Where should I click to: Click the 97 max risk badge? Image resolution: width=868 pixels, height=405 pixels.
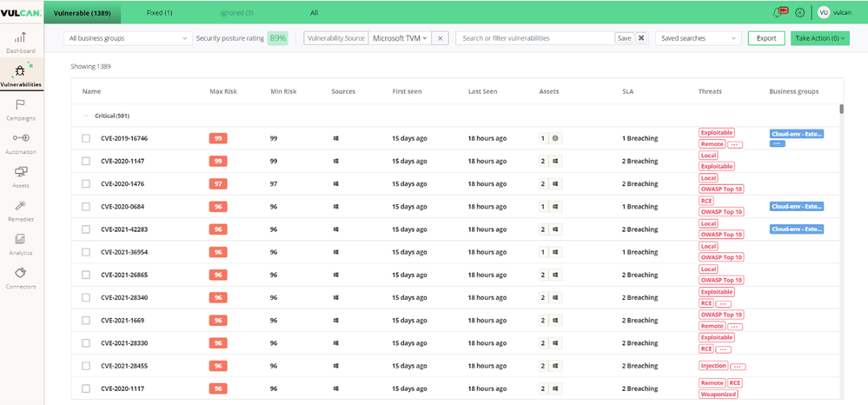click(x=218, y=184)
